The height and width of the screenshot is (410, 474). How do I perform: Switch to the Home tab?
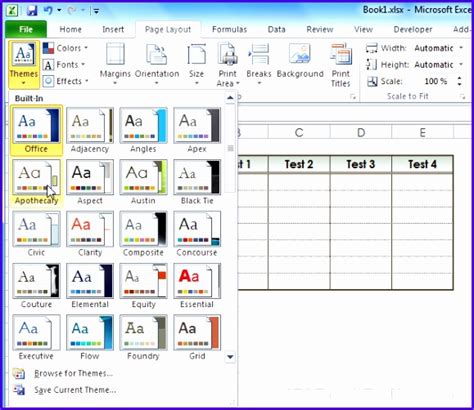[70, 29]
